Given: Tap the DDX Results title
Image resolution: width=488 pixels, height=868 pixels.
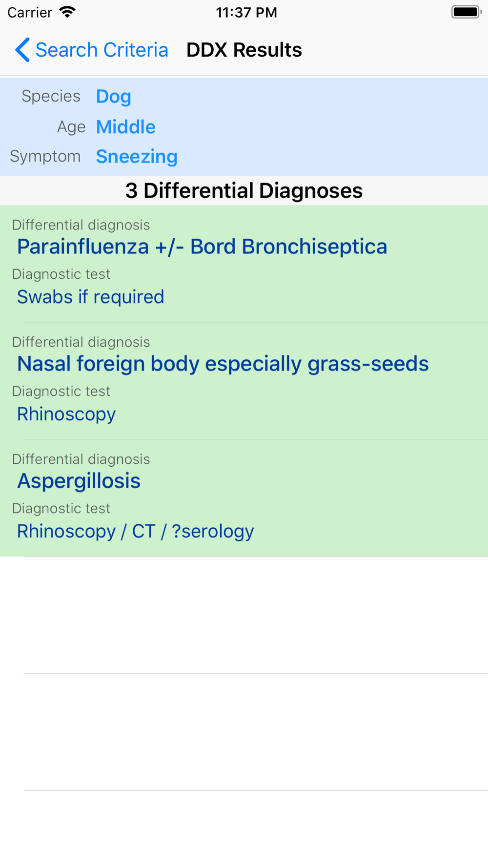Looking at the screenshot, I should tap(244, 50).
